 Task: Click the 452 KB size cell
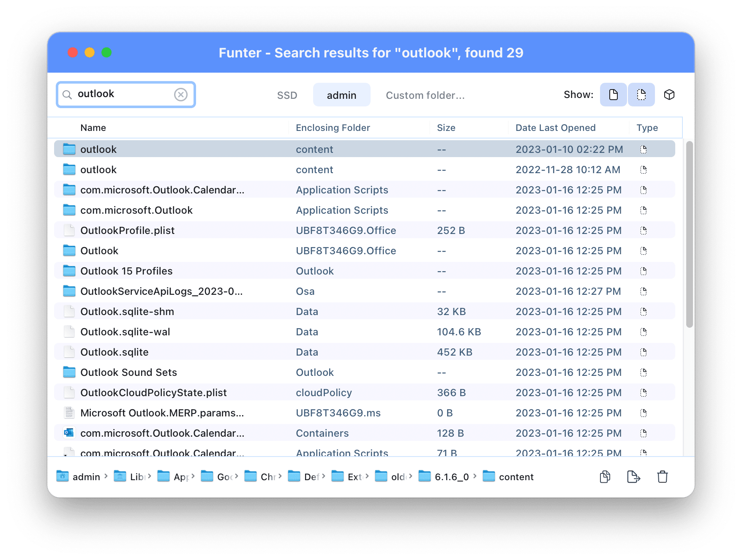tap(455, 352)
